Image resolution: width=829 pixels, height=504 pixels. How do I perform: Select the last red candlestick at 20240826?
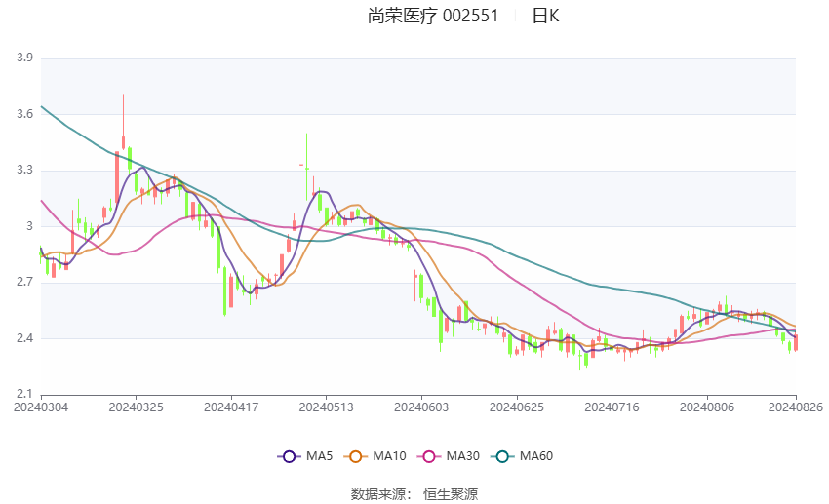[796, 342]
